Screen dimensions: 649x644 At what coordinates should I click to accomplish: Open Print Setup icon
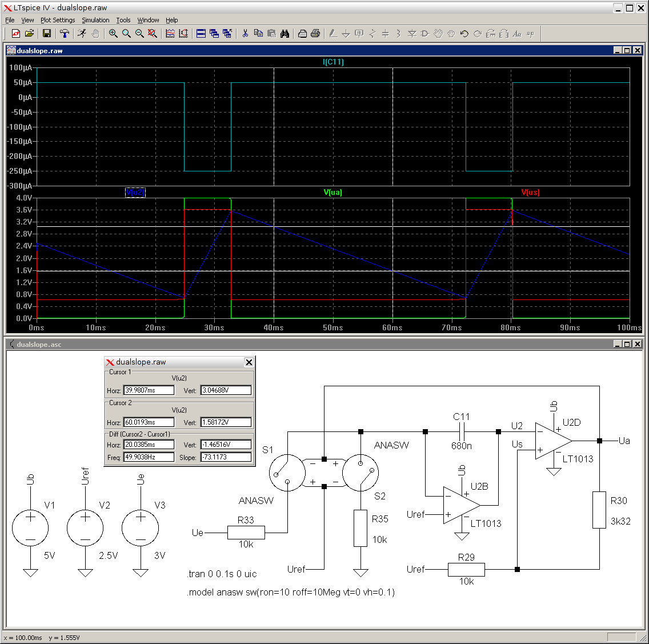pos(303,34)
